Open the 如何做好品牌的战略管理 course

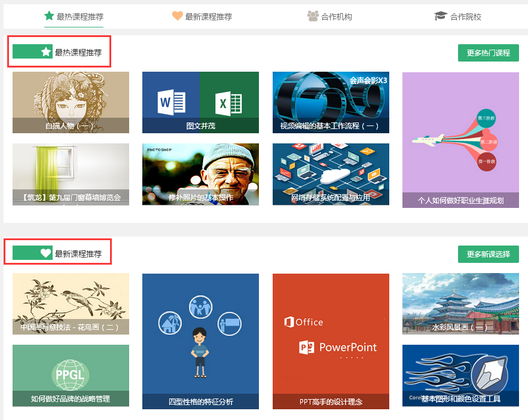[x=71, y=375]
